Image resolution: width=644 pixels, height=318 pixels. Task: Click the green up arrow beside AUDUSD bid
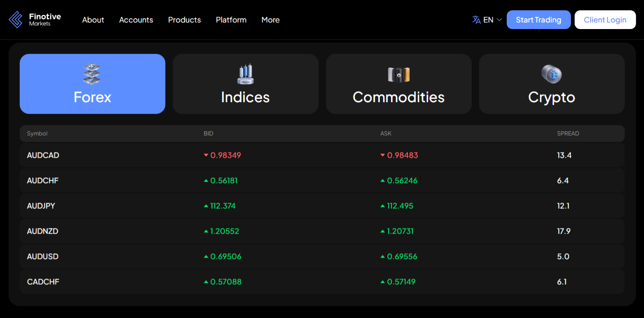(x=206, y=257)
